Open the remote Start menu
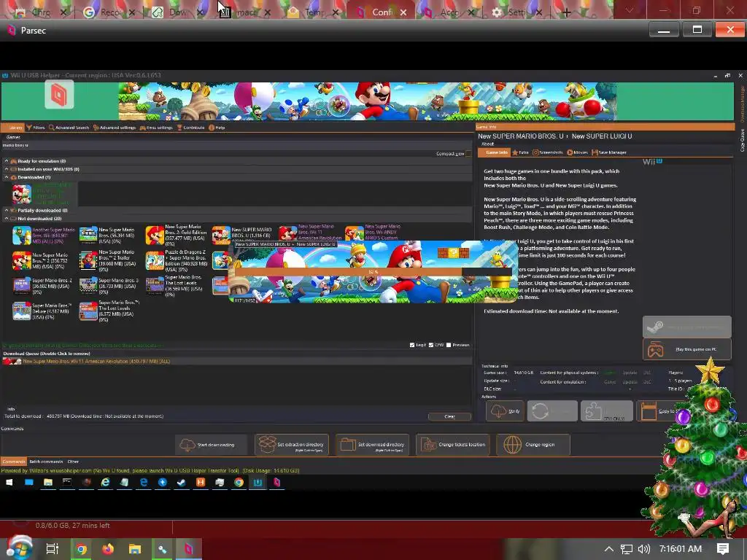747x560 pixels. pos(9,483)
